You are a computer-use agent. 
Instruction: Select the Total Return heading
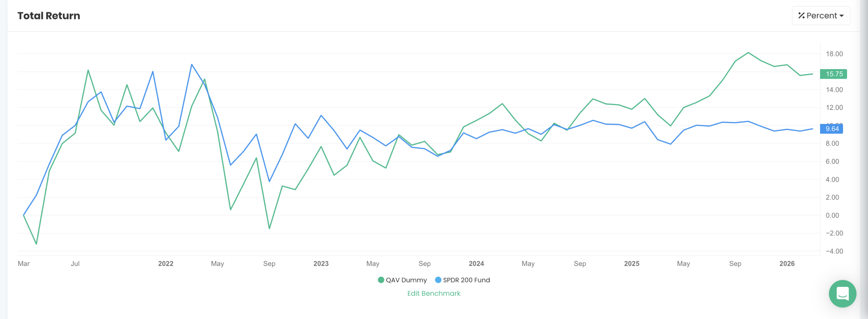tap(49, 16)
